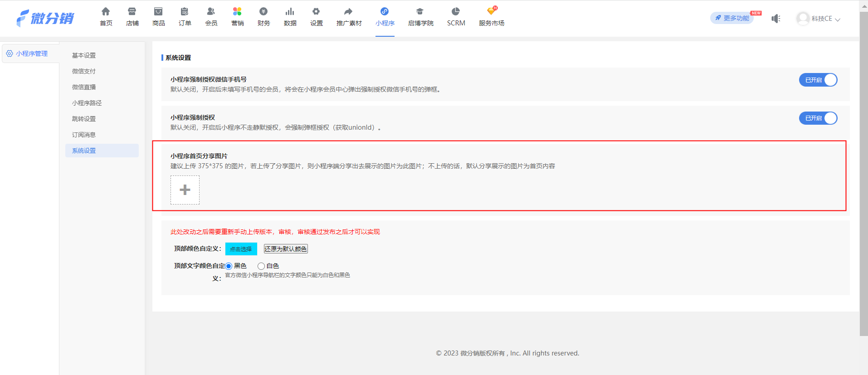Click the 首页 home icon
Screen dimensions: 868x375
point(106,12)
